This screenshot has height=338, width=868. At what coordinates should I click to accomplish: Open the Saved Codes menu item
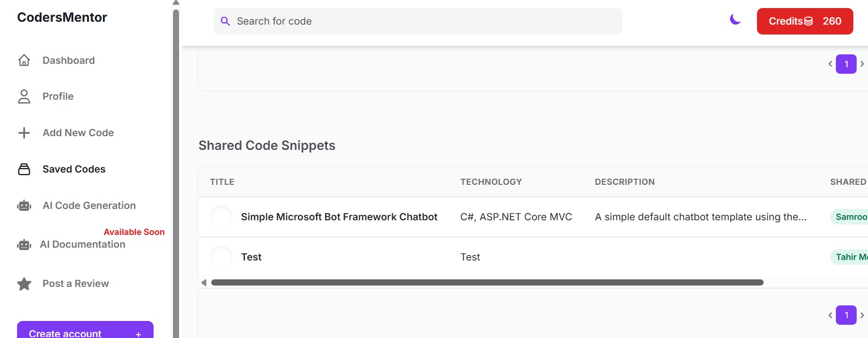click(x=74, y=169)
